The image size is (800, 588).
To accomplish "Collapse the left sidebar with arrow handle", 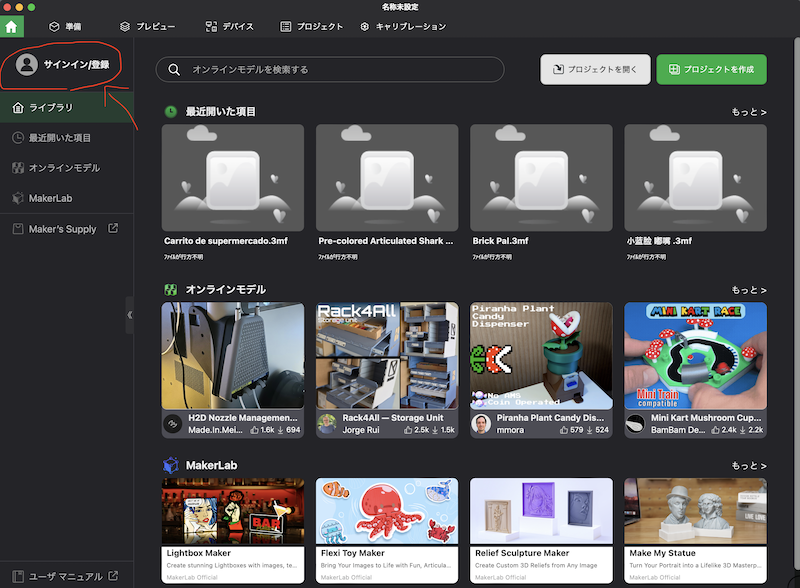I will tap(129, 314).
